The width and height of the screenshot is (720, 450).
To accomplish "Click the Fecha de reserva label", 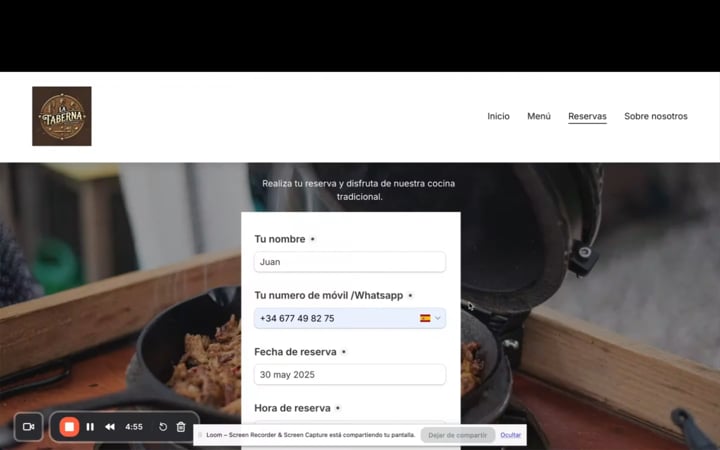I will (x=295, y=352).
